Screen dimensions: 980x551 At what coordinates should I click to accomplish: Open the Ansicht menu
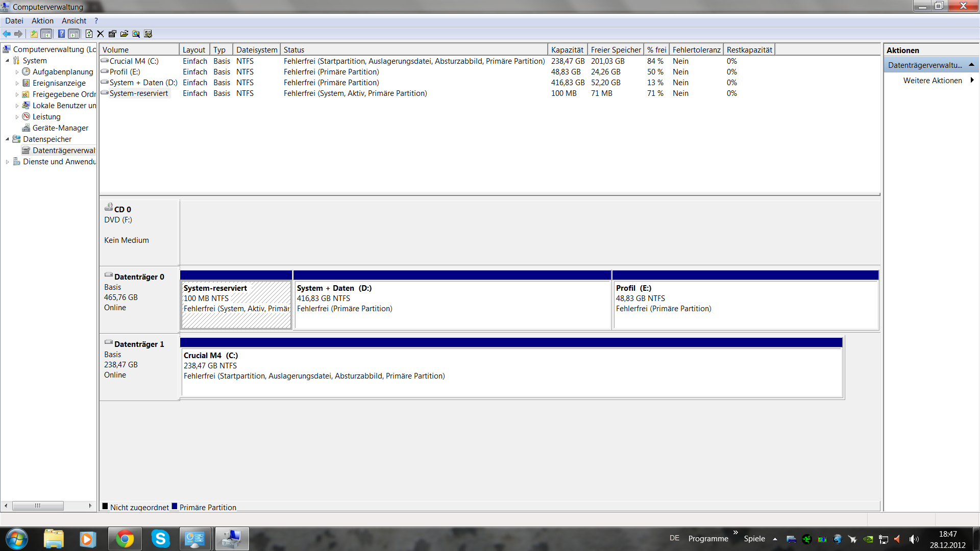[x=74, y=21]
